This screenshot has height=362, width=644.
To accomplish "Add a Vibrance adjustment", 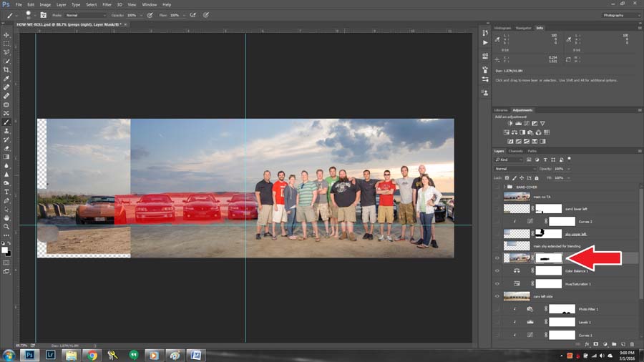I will pyautogui.click(x=542, y=123).
